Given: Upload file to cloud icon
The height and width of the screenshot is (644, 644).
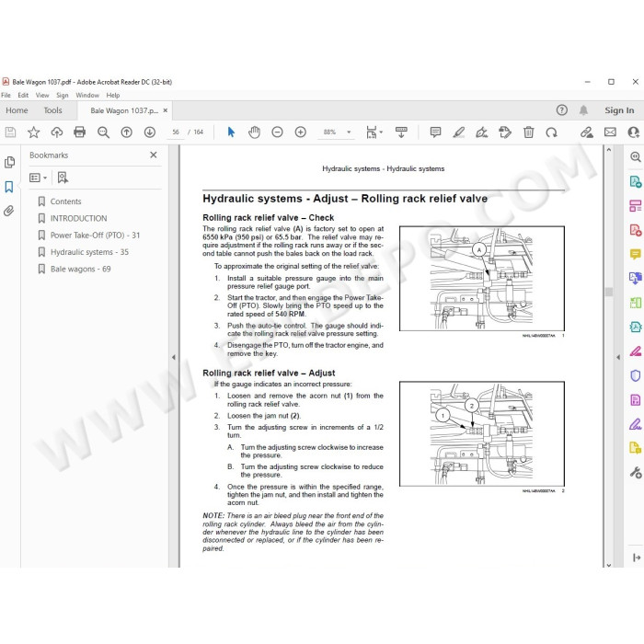Looking at the screenshot, I should point(57,132).
